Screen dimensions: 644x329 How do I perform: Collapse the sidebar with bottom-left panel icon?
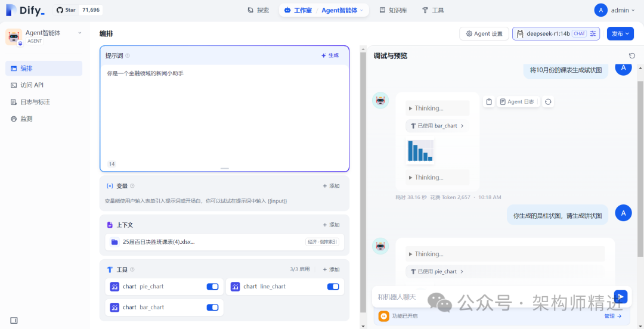click(14, 321)
